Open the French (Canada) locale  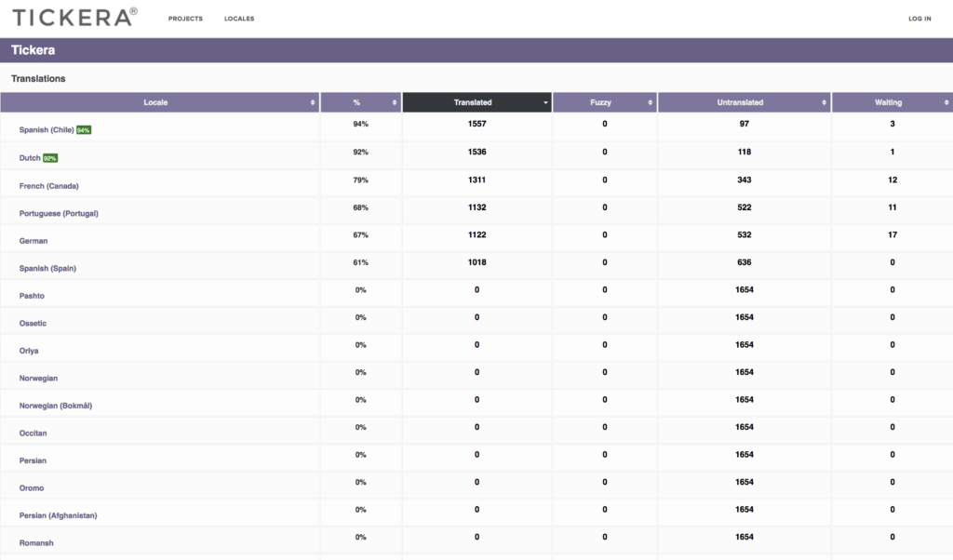pos(48,186)
